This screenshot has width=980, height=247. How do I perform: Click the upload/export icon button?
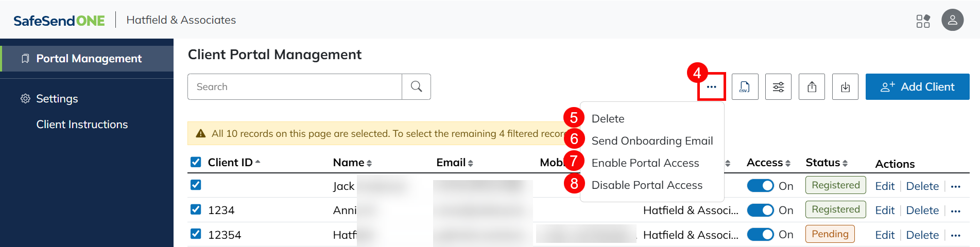click(x=812, y=86)
